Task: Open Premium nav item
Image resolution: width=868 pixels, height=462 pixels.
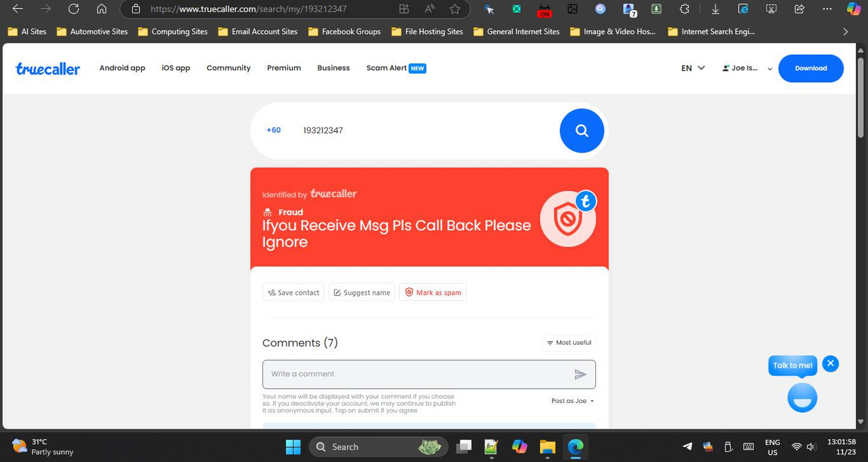Action: 284,68
